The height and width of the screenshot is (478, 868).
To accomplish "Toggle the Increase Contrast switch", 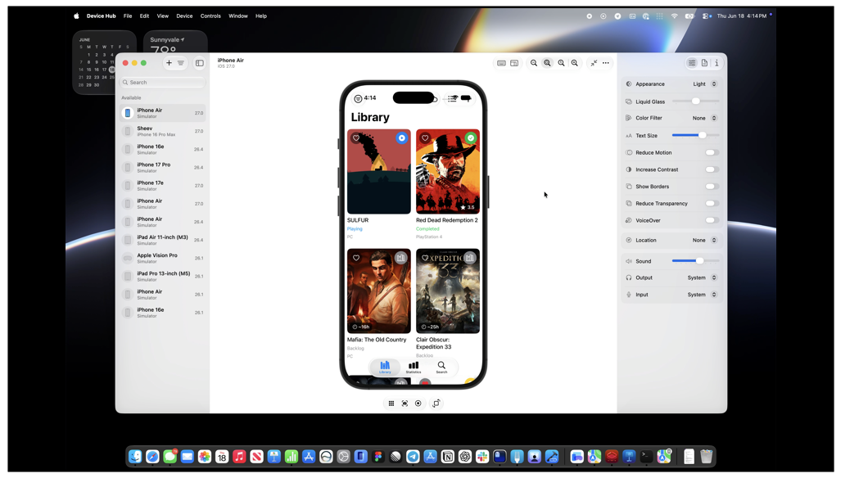I will pyautogui.click(x=712, y=169).
